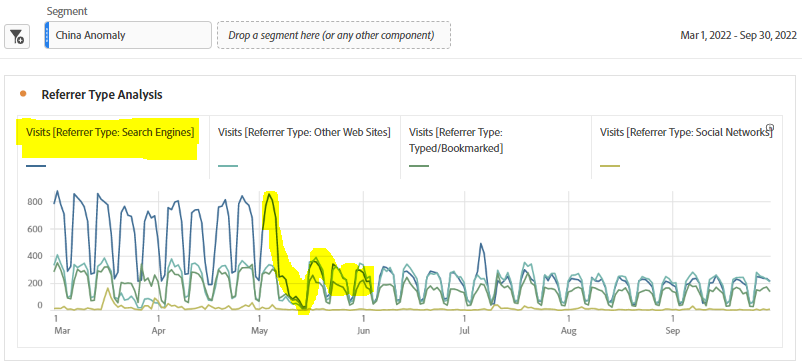The image size is (802, 364).
Task: Click the Apr x-axis label
Action: coord(159,331)
